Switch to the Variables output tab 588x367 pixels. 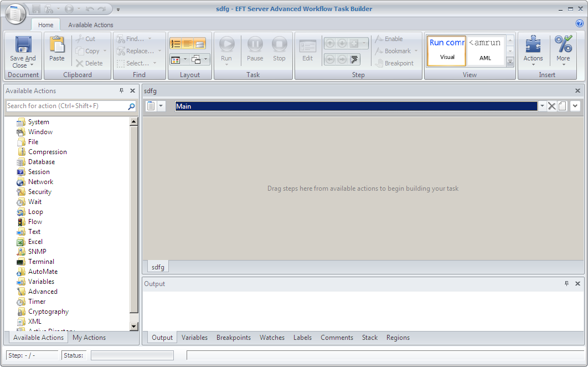point(194,338)
